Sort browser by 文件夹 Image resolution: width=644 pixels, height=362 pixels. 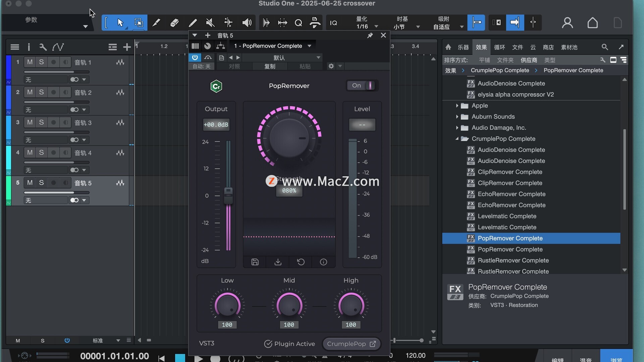505,60
